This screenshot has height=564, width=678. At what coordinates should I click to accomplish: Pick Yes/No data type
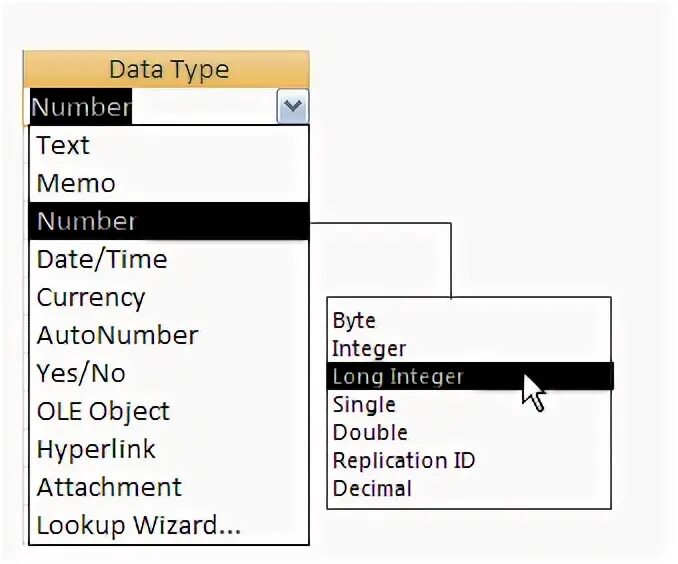[169, 373]
